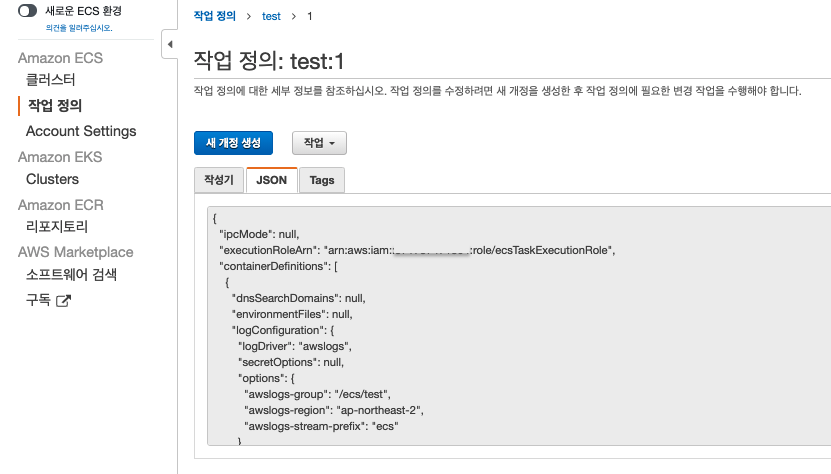
Task: Open Account Settings in the sidebar
Action: pyautogui.click(x=81, y=131)
